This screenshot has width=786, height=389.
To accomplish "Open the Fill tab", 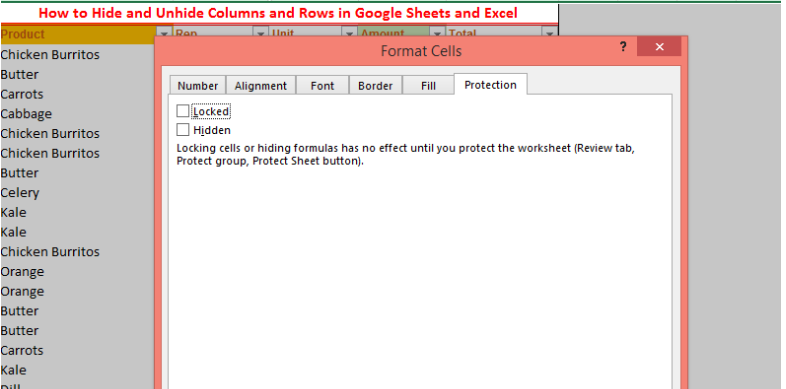I will tap(428, 86).
